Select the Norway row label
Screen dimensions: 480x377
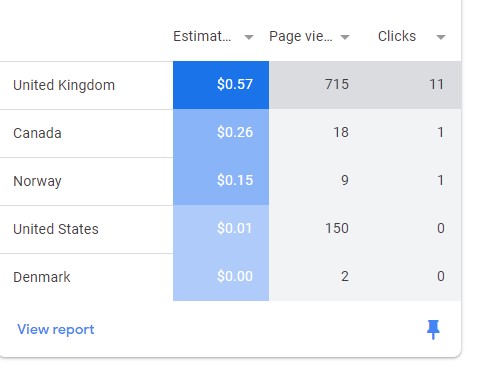point(37,182)
